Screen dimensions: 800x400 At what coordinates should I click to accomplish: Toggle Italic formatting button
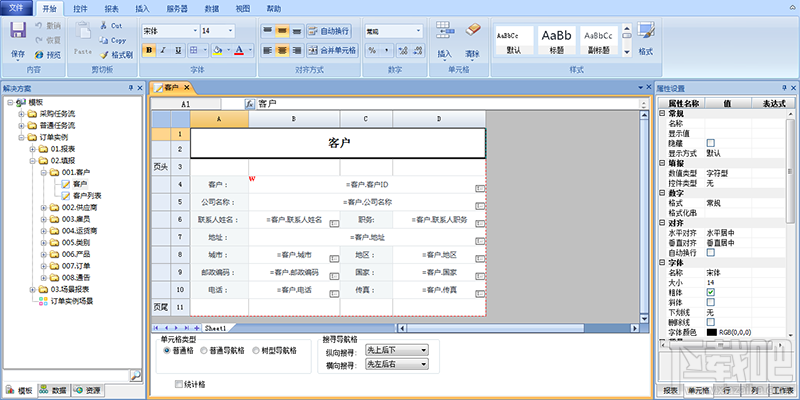(163, 50)
